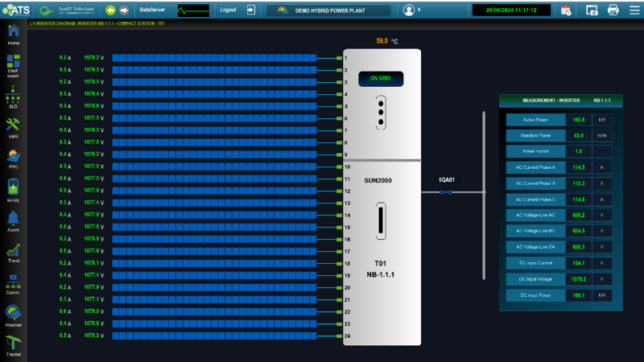Click the printer icon
Image resolution: width=644 pixels, height=362 pixels.
pyautogui.click(x=613, y=10)
